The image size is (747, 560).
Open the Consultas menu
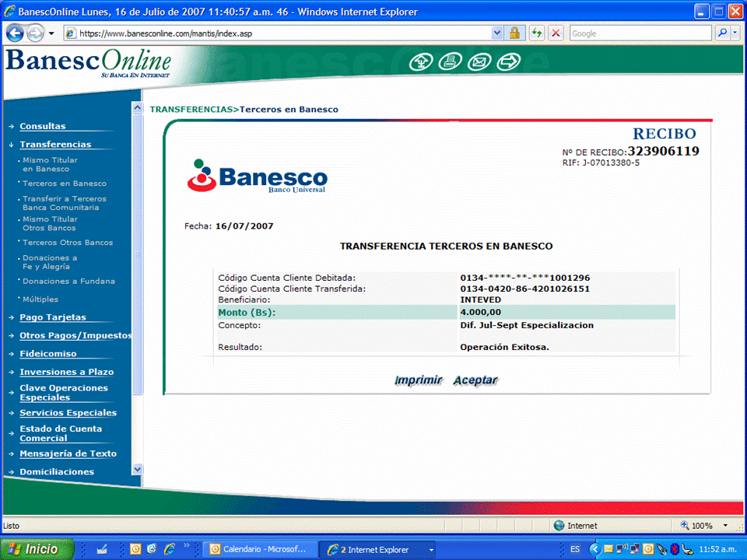pos(42,126)
